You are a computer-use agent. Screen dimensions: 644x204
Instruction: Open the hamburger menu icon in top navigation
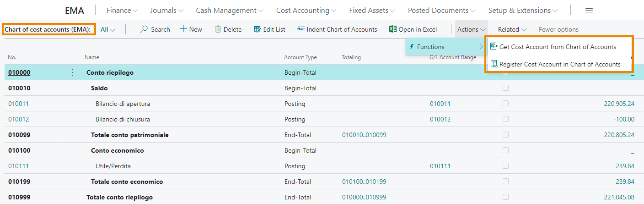[x=589, y=11]
